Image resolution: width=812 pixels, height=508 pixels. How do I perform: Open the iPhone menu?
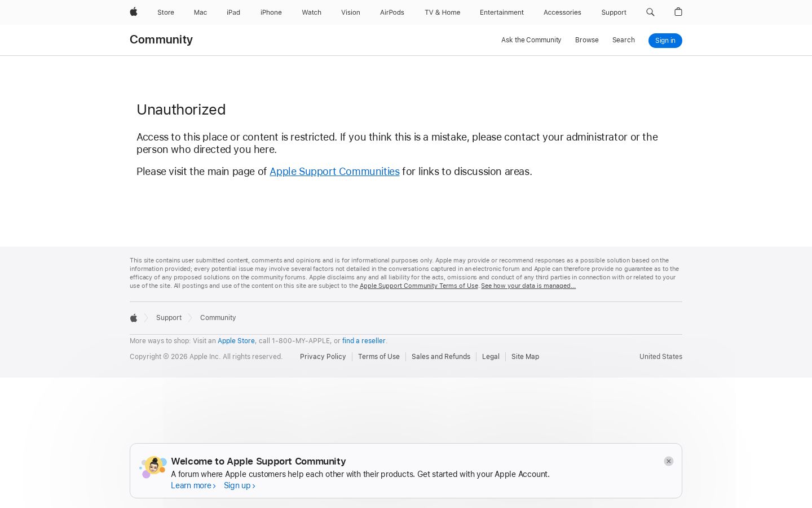click(x=271, y=12)
